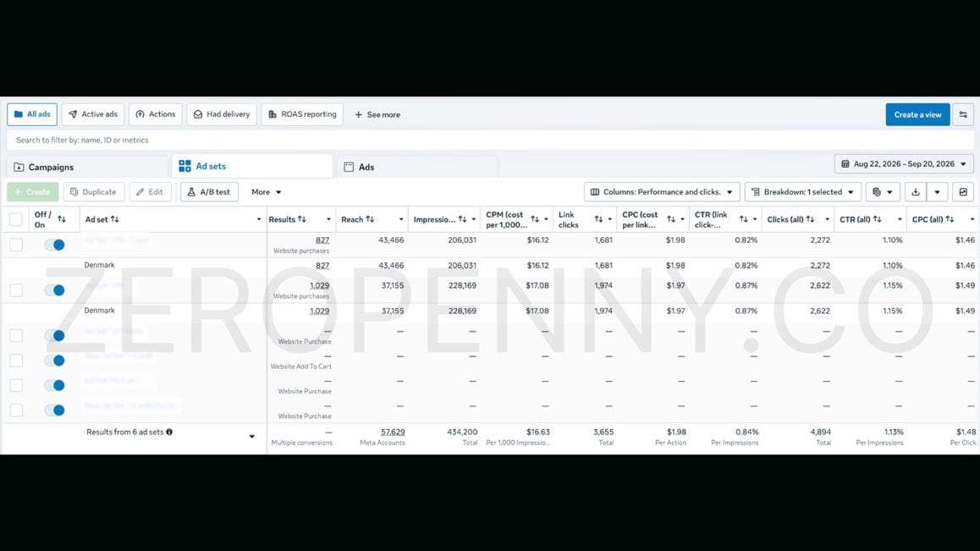
Task: Sort the Clicks (all) column
Action: (811, 219)
